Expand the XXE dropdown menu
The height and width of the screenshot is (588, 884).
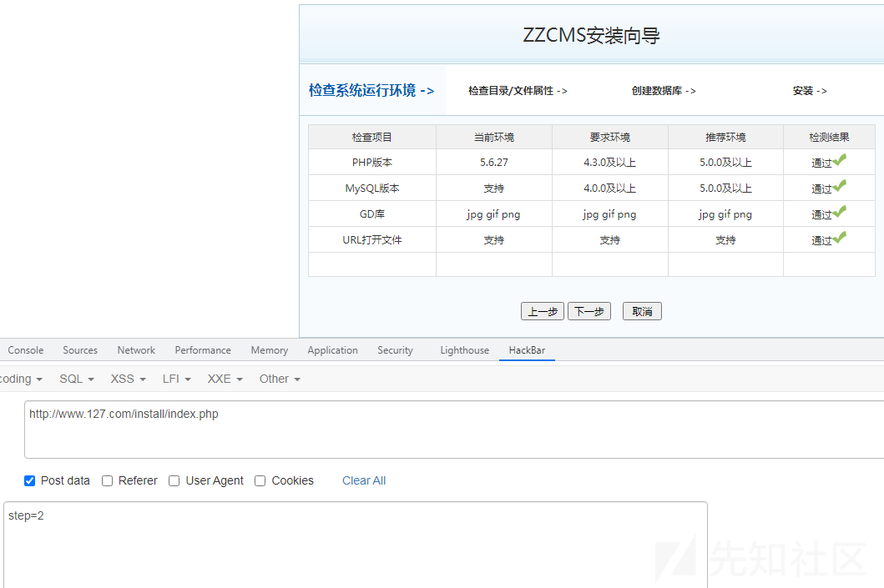pyautogui.click(x=225, y=379)
